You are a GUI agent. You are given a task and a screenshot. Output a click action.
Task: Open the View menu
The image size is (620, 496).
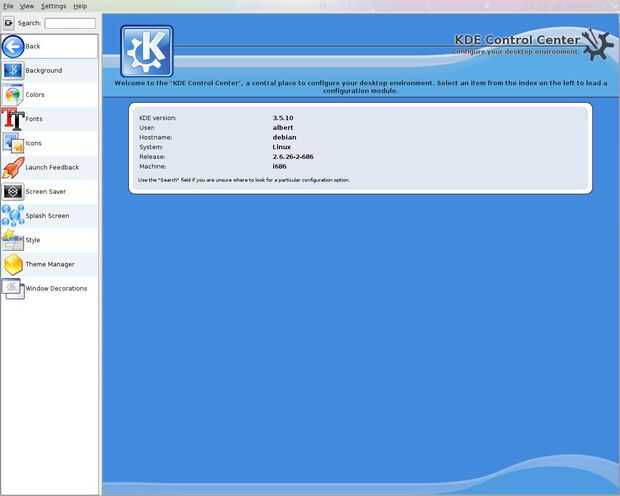26,6
